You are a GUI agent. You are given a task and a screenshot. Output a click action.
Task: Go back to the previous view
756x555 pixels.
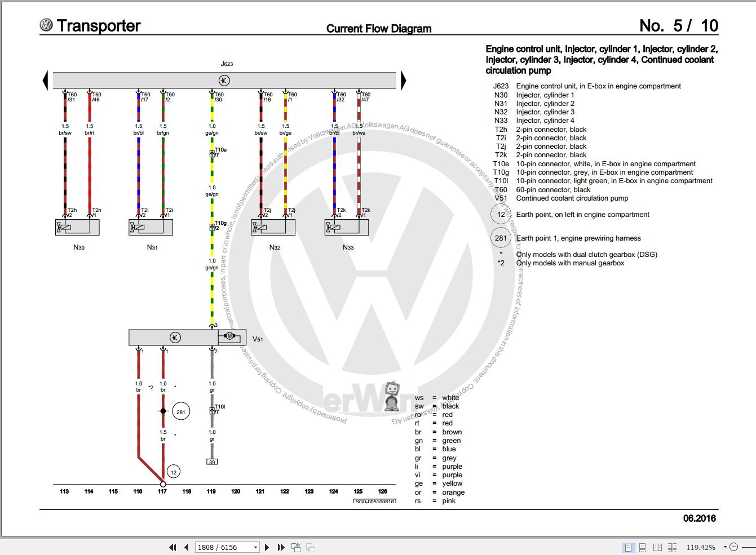[x=296, y=547]
